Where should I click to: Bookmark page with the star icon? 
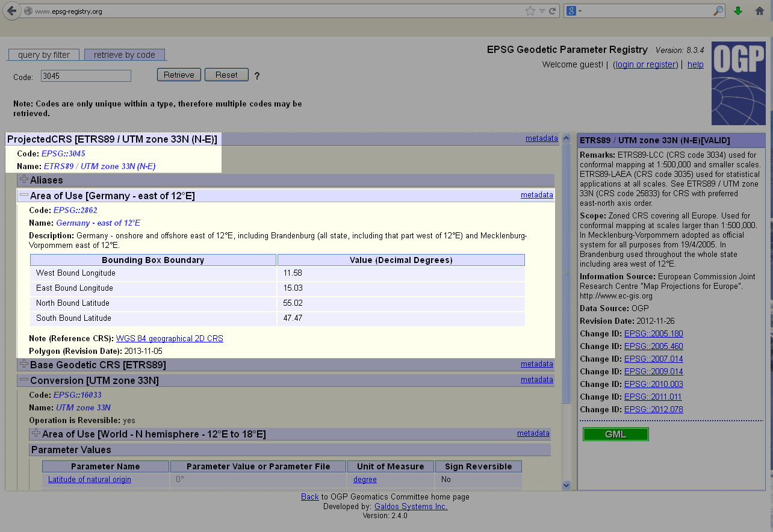[x=530, y=11]
